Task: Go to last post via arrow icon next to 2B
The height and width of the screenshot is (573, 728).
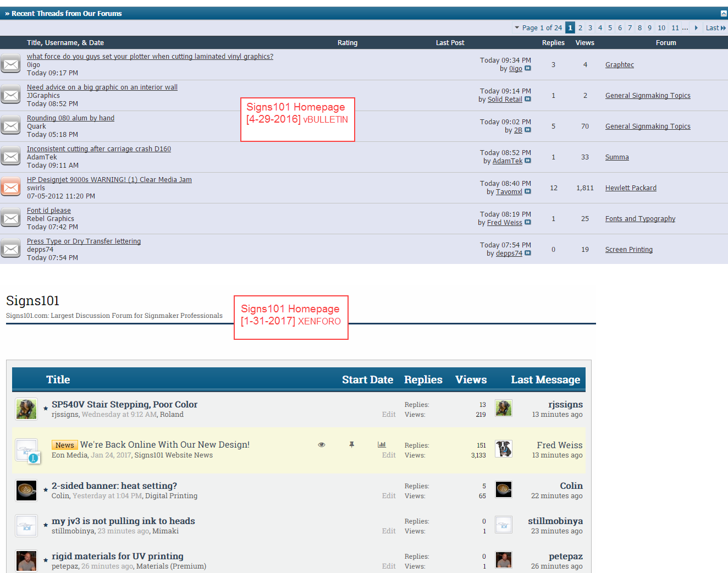Action: click(x=528, y=130)
